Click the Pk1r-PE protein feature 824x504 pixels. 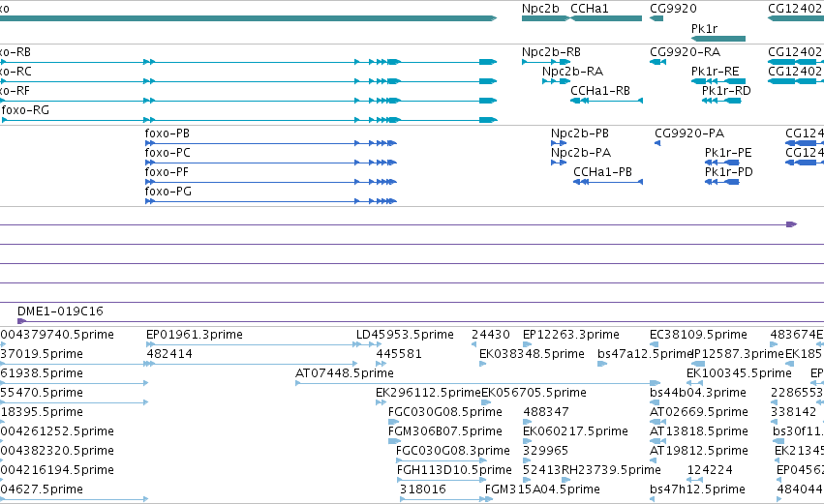point(722,163)
